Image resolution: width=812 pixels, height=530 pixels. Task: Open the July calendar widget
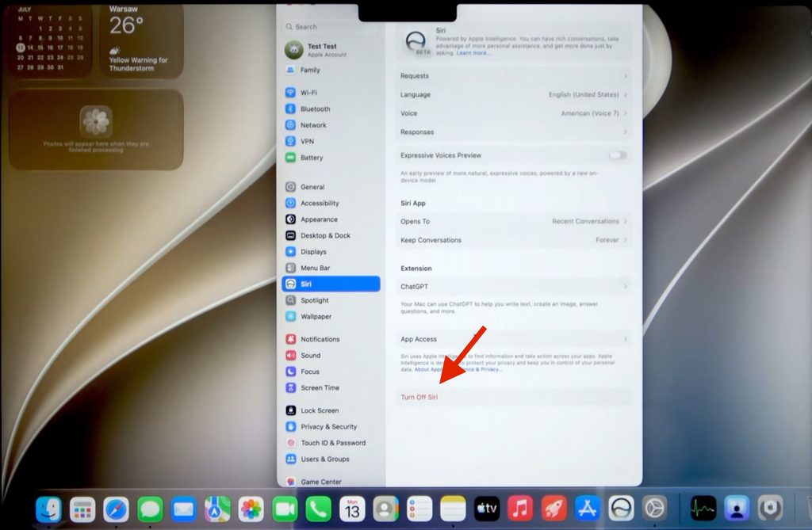tap(50, 40)
